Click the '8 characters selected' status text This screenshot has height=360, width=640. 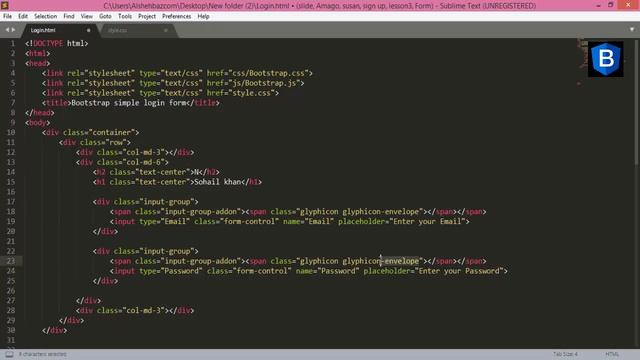click(42, 354)
